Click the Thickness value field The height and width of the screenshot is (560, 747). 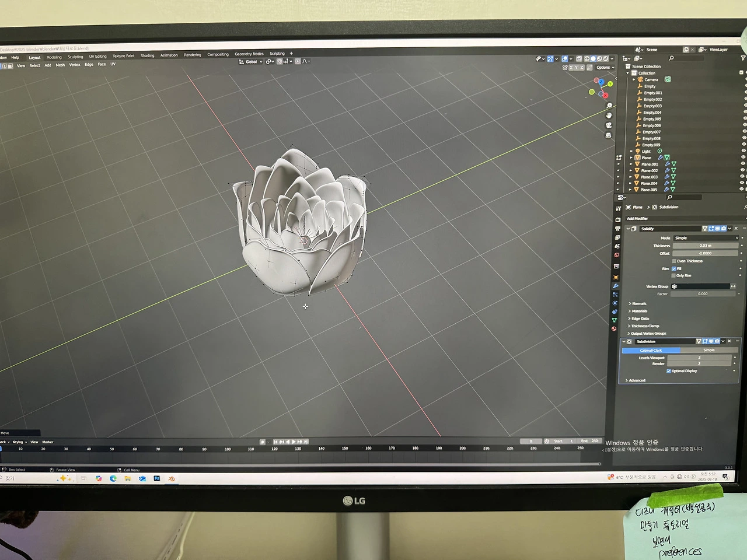tap(706, 246)
